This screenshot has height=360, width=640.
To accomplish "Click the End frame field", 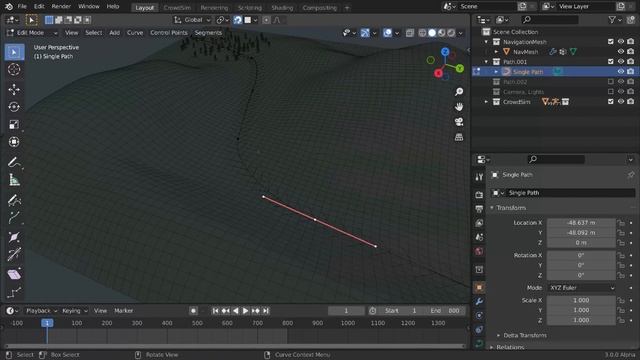I will (x=445, y=311).
